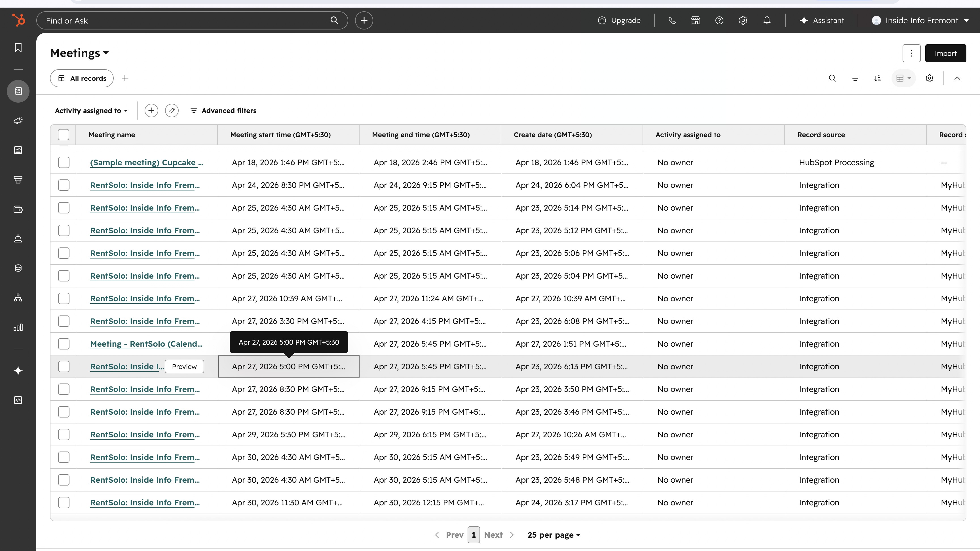Open the table view layout dropdown
The height and width of the screenshot is (551, 980).
(903, 78)
